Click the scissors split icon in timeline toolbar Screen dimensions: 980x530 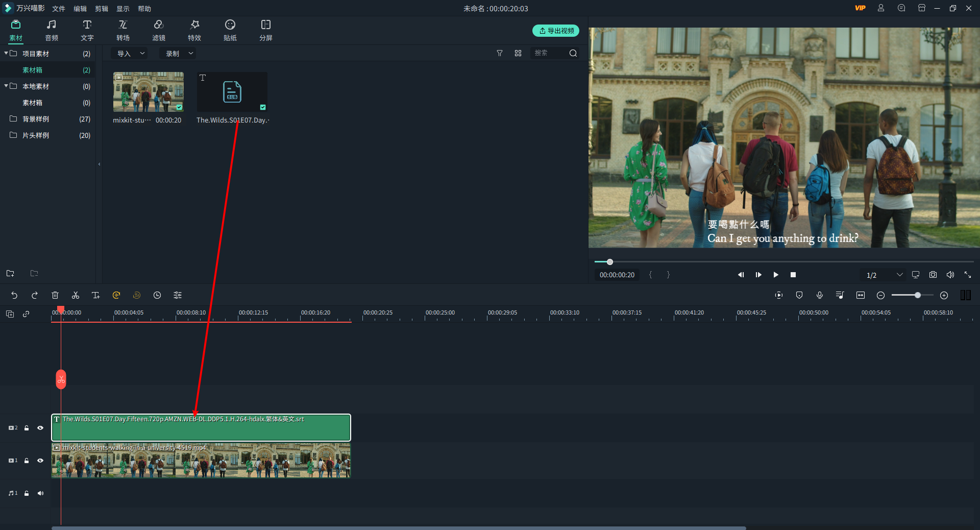pos(76,295)
